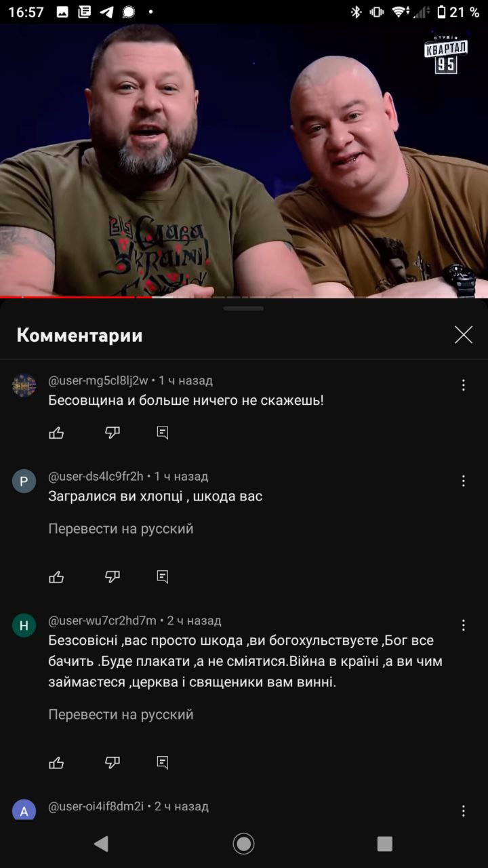
Task: Tap the Android back navigation button
Action: 101,844
